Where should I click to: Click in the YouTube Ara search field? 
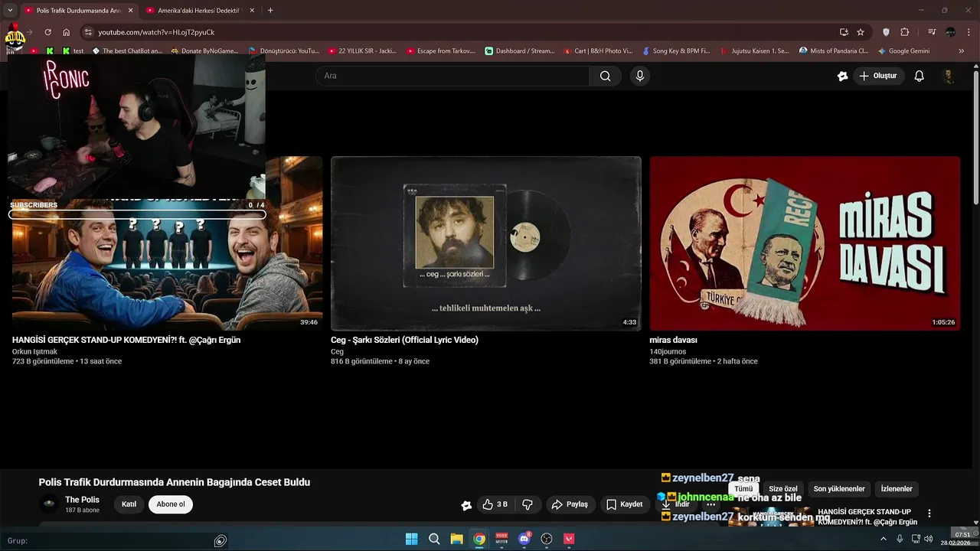click(452, 76)
